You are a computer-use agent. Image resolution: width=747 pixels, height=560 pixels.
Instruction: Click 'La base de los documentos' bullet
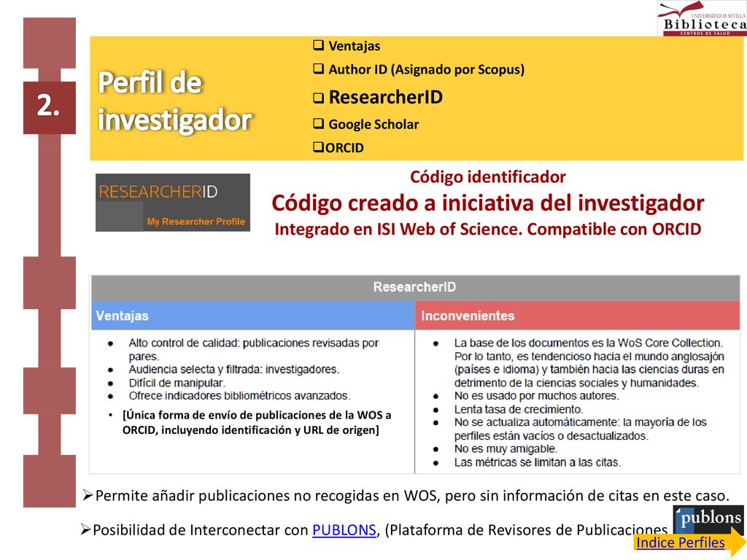point(589,363)
